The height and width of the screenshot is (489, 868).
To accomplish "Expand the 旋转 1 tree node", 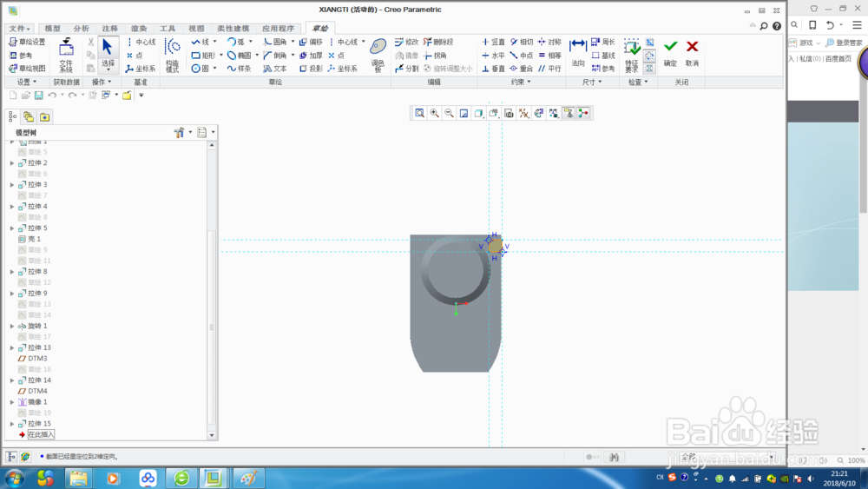I will 11,327.
